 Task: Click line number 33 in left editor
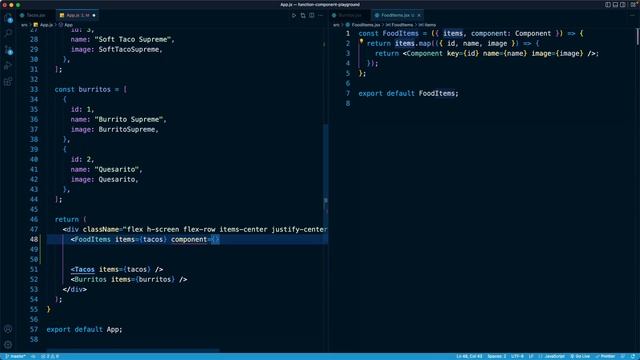pos(33,89)
